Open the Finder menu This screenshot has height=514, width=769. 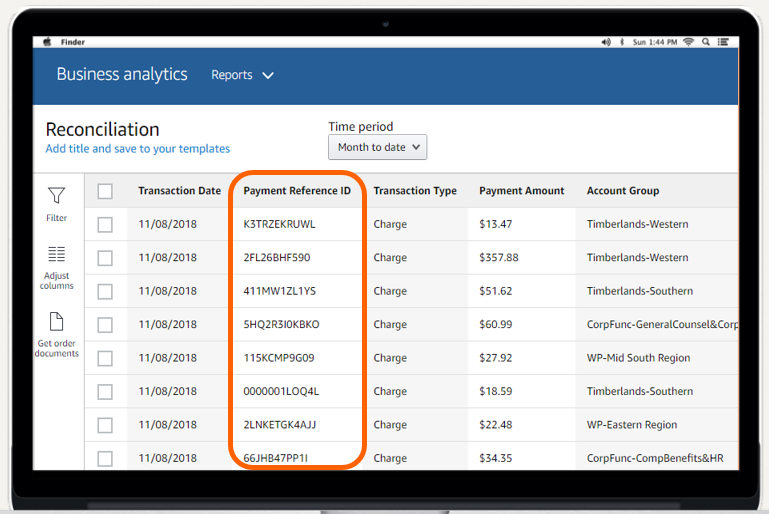point(72,42)
